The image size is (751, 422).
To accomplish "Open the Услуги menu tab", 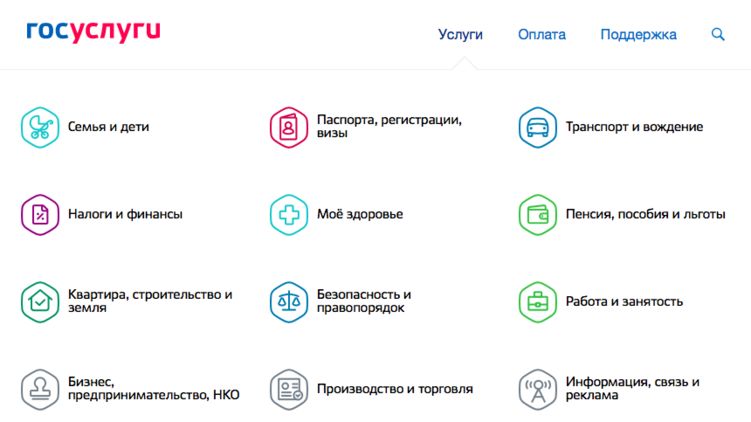I will coord(460,34).
